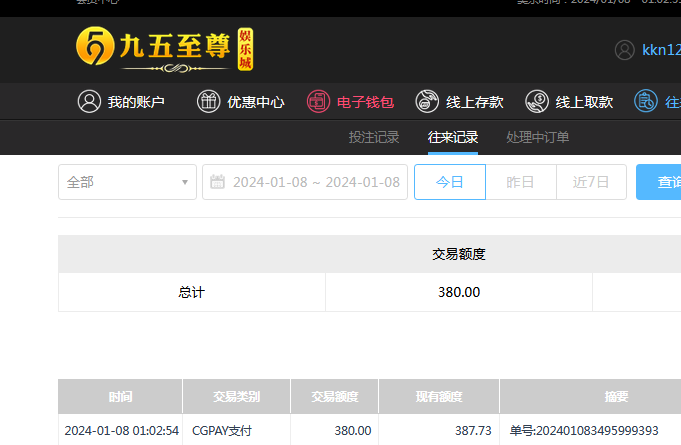
Task: Expand the 全部 category dropdown
Action: pyautogui.click(x=127, y=182)
